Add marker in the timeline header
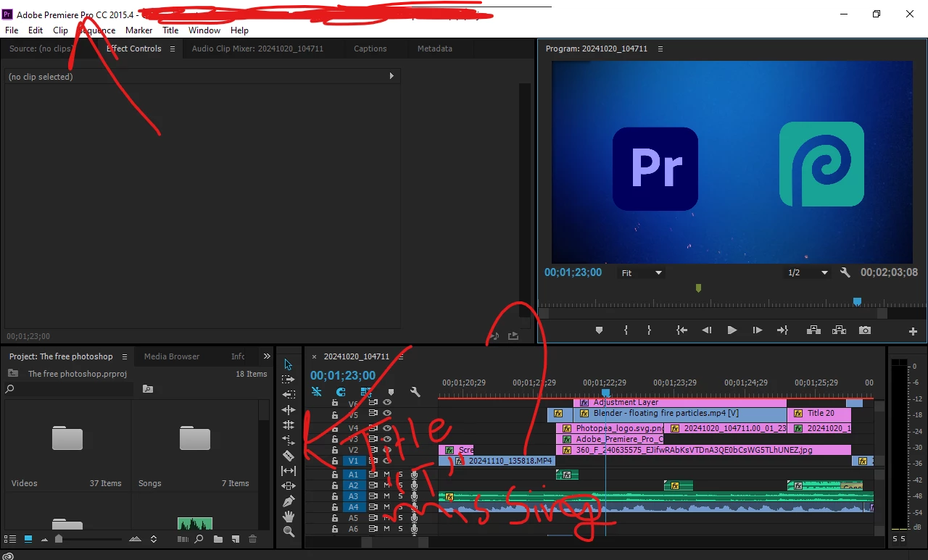This screenshot has height=560, width=928. pos(391,392)
